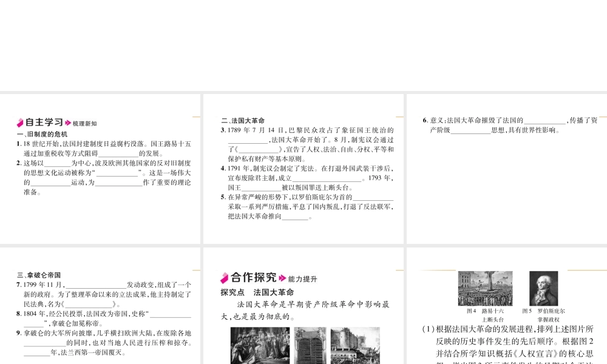
Task: Click the heading 二、法国大革命
Action: click(243, 121)
